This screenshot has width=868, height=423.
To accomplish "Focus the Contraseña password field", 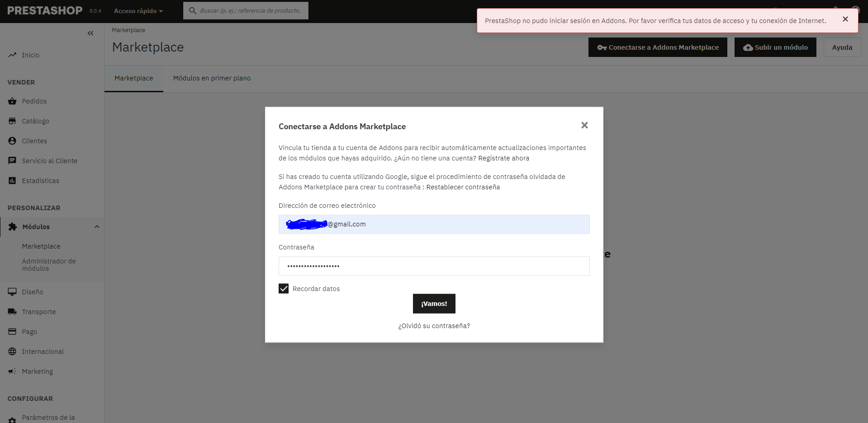I will pos(434,266).
